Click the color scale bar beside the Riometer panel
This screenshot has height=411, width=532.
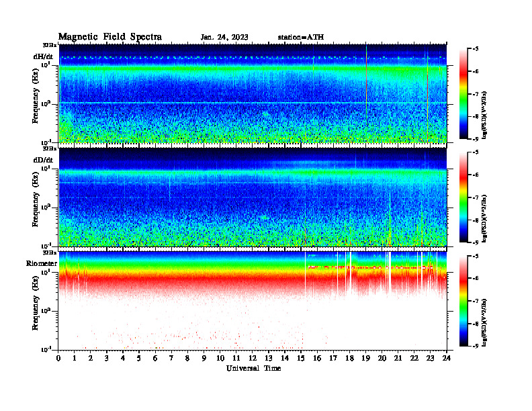463,301
